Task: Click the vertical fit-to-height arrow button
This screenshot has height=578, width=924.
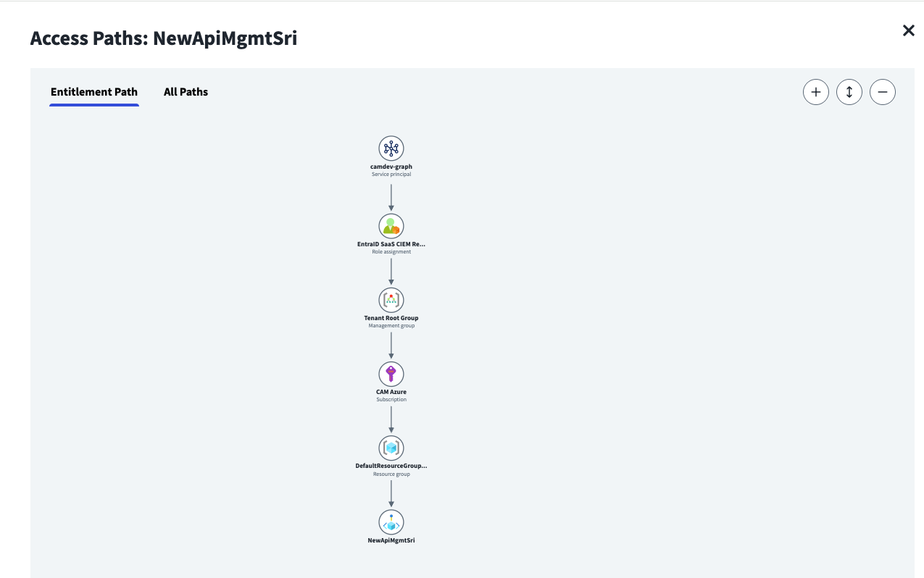Action: click(849, 92)
